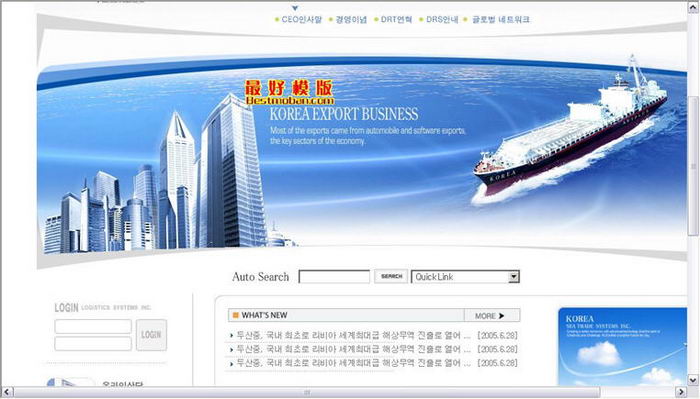Open the first What's New news headline
The width and height of the screenshot is (700, 399).
[x=353, y=335]
